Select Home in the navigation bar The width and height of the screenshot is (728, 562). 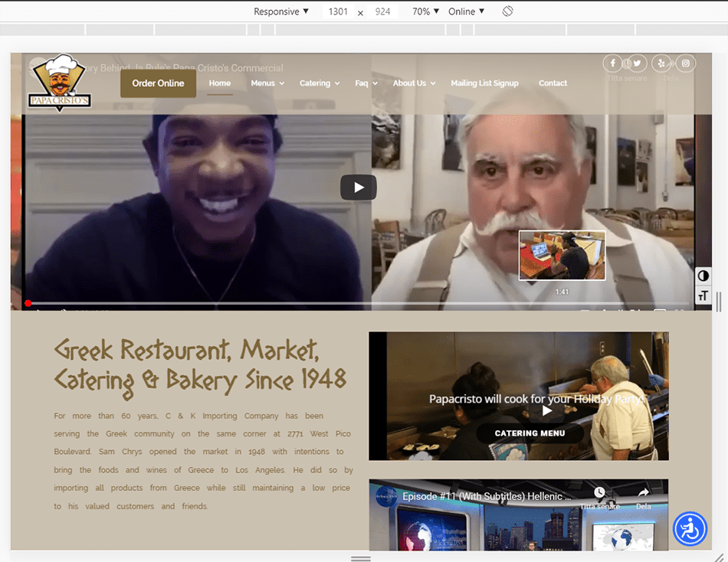(x=220, y=83)
